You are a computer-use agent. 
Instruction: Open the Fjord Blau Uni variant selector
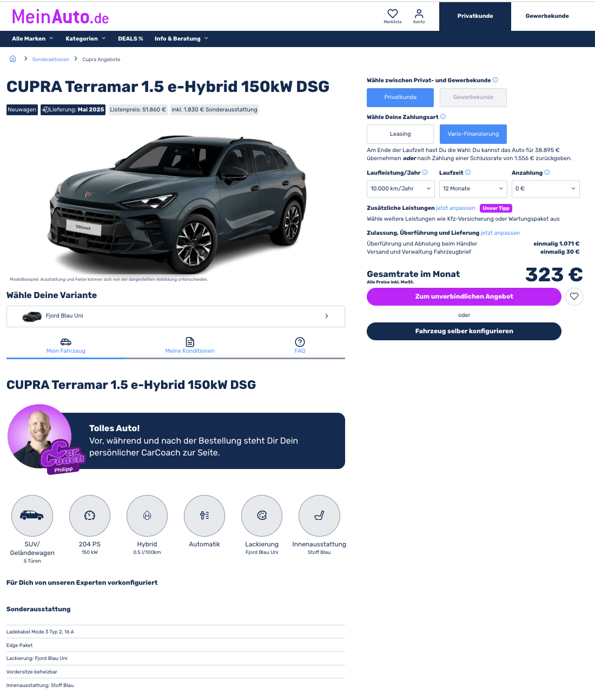pyautogui.click(x=176, y=316)
